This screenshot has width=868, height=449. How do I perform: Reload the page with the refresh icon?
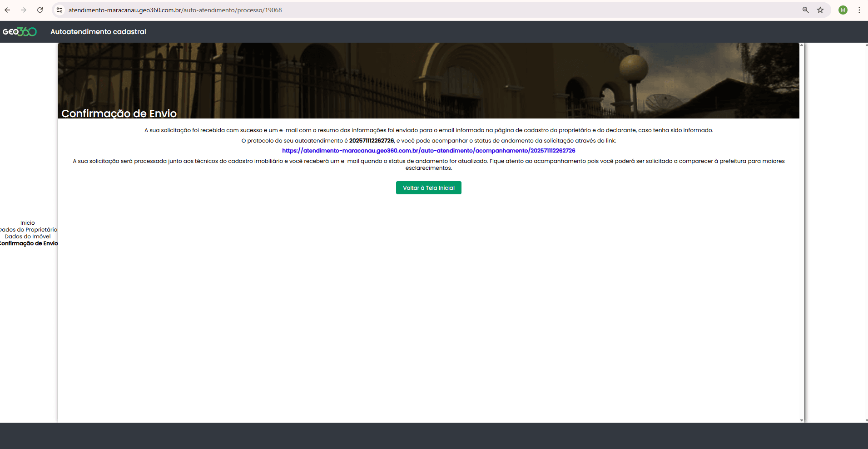point(40,10)
